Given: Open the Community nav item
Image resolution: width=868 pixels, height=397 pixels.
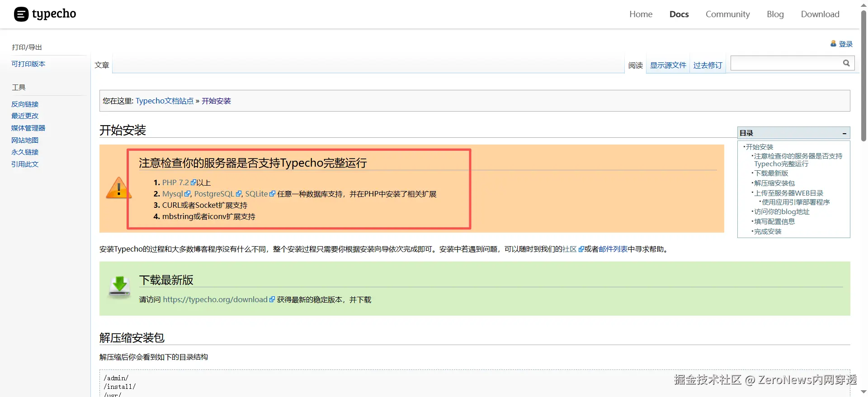Looking at the screenshot, I should click(727, 14).
